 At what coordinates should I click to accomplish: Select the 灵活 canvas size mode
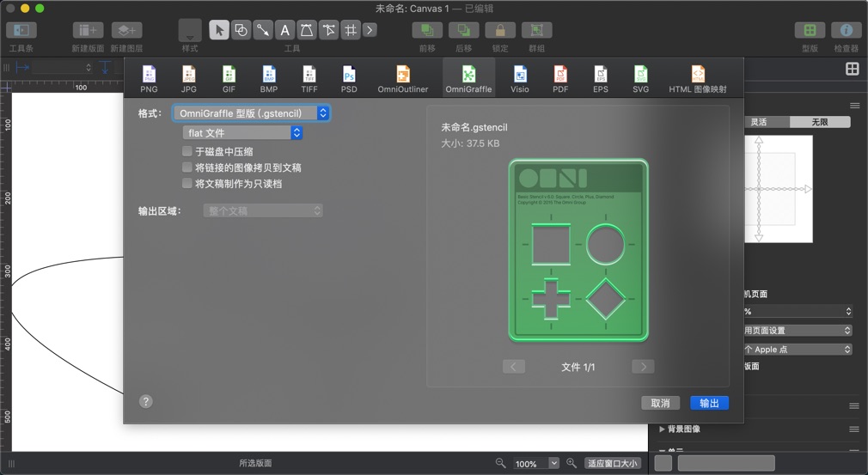[767, 122]
